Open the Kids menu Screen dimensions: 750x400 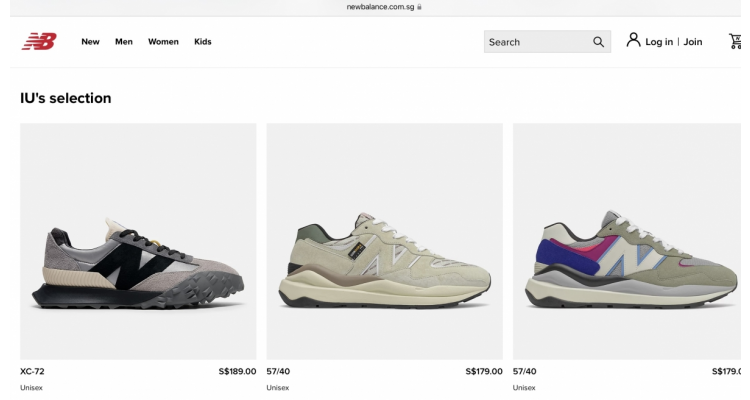203,42
